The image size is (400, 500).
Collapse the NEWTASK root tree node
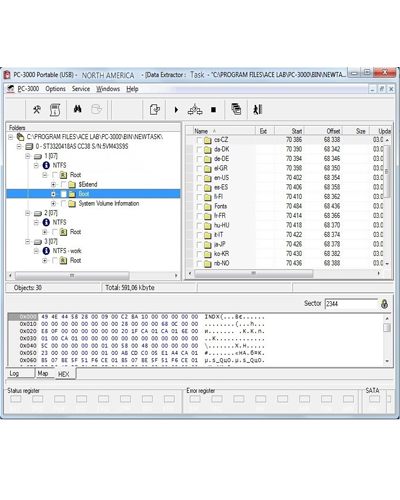pyautogui.click(x=11, y=137)
